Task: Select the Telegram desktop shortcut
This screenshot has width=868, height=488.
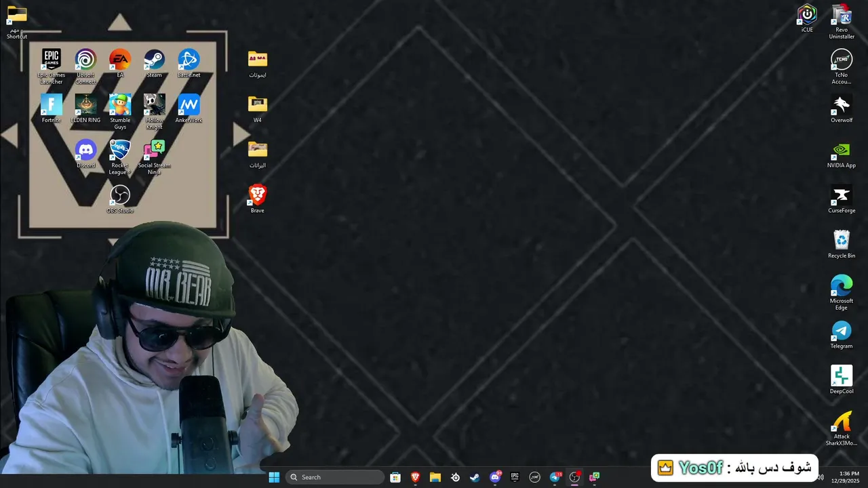Action: 842,335
